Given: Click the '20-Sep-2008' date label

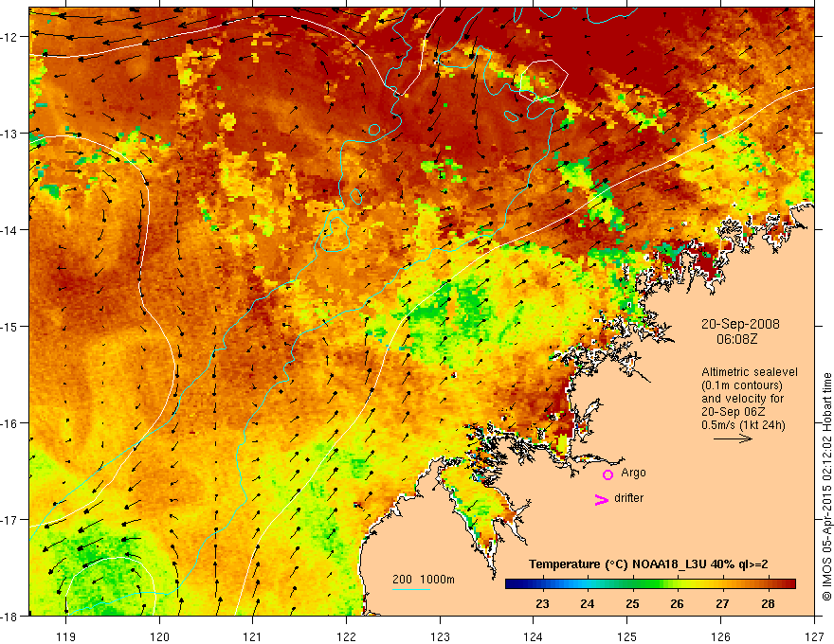Looking at the screenshot, I should click(740, 324).
